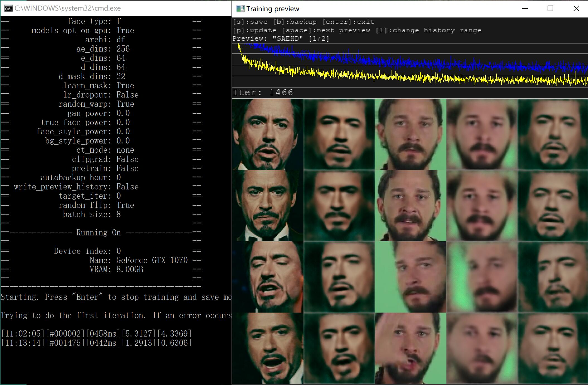Click 'batch_size: 8' line in cmd
This screenshot has height=385, width=588.
click(92, 214)
